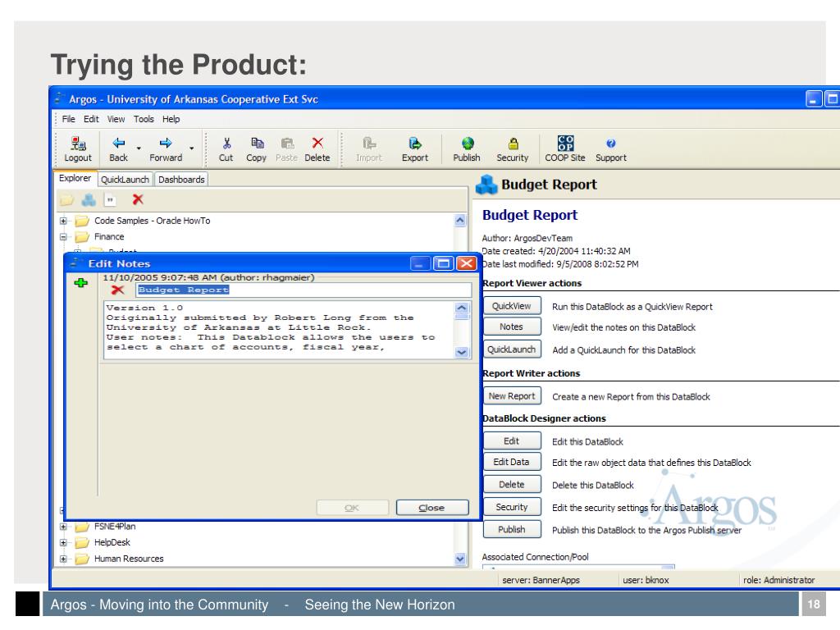Click the Logout toolbar icon
Screen dimensions: 840x630
[78, 143]
